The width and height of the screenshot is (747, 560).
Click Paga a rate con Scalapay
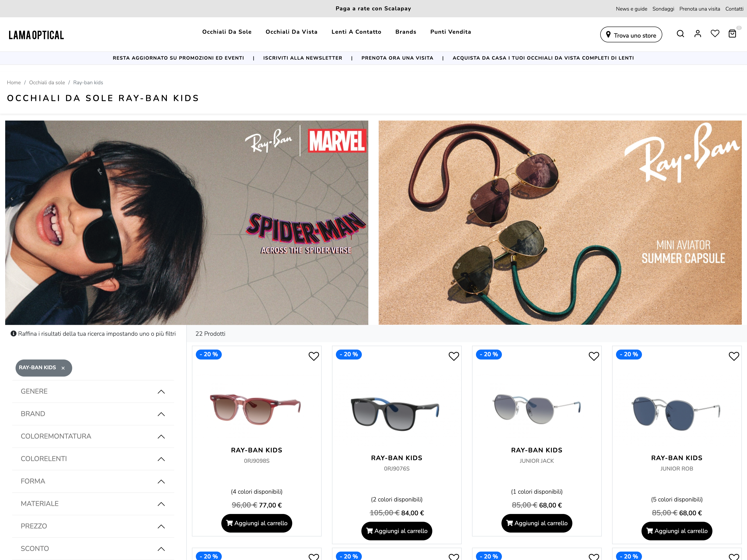pos(373,8)
